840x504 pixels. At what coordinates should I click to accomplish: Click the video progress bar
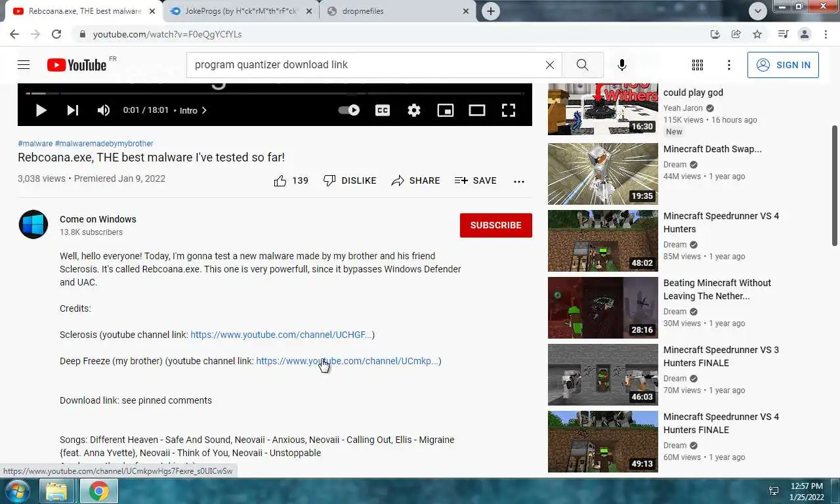[x=274, y=94]
